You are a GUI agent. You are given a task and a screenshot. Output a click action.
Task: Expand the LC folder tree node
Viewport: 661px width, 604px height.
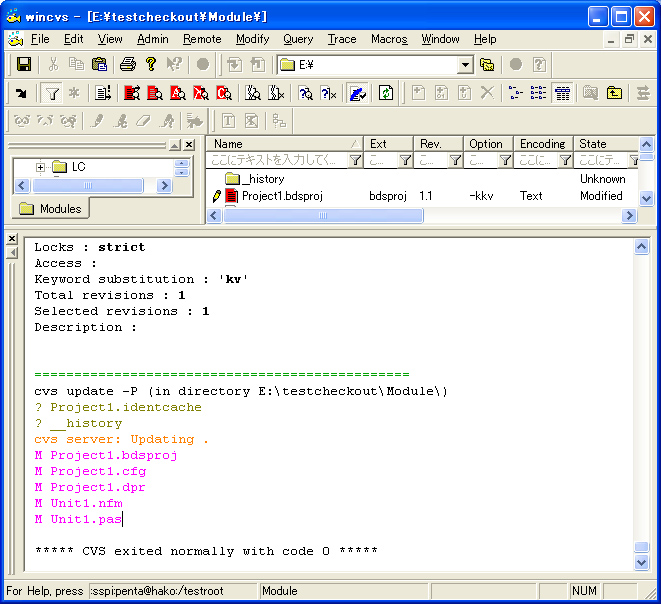(x=40, y=167)
